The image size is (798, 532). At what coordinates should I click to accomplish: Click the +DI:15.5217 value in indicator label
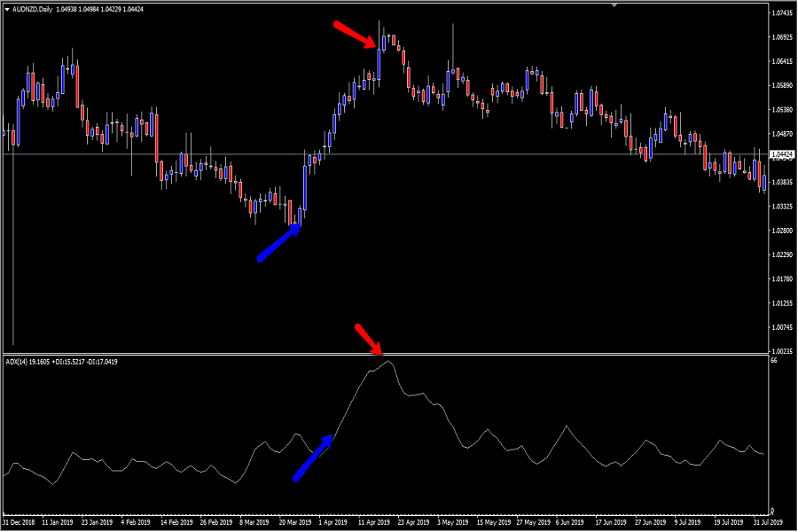click(x=67, y=362)
